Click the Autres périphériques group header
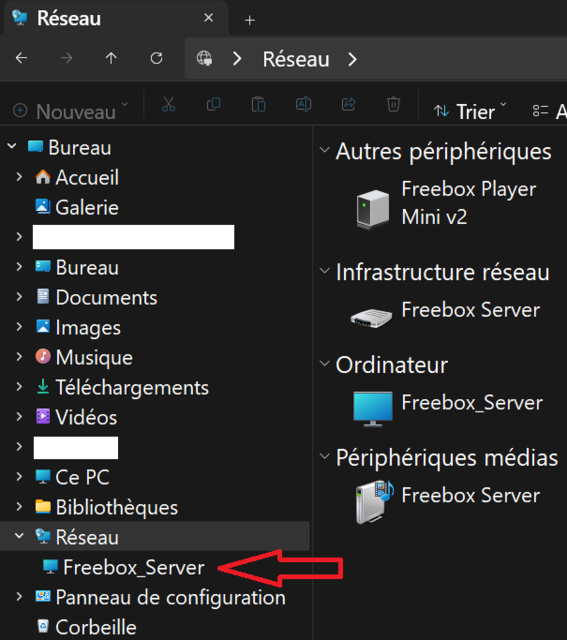 coord(443,152)
